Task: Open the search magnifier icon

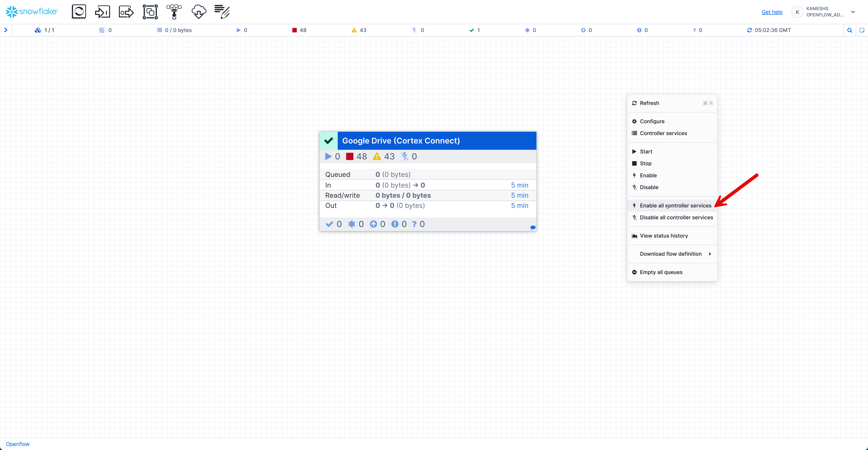Action: coord(850,30)
